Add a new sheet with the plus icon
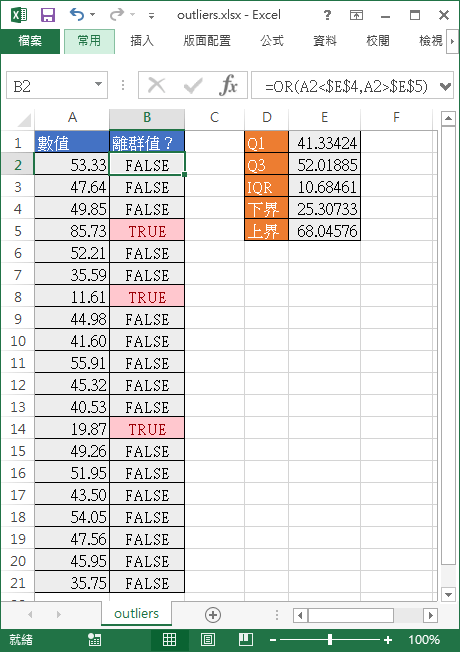The image size is (460, 652). pos(213,615)
